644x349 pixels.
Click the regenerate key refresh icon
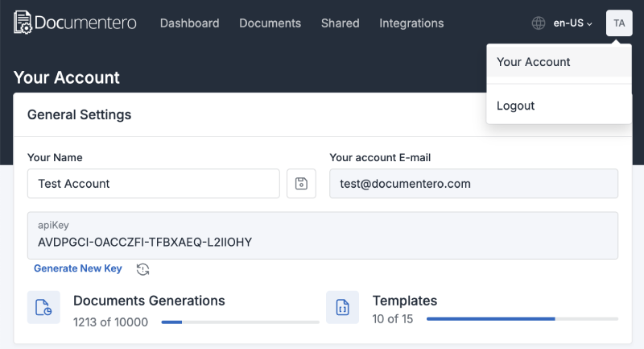click(142, 269)
